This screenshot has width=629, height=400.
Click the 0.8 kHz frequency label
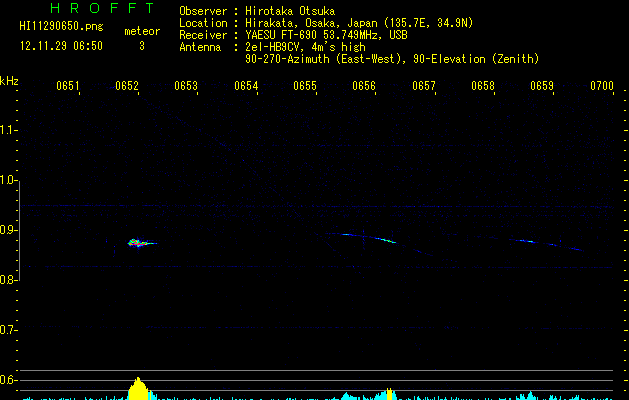coord(8,280)
